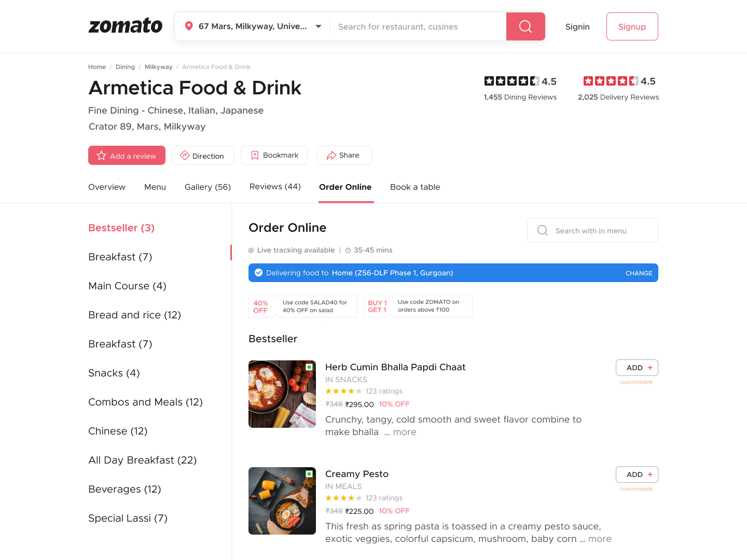747x560 pixels.
Task: Click the Zomato logo
Action: pyautogui.click(x=126, y=26)
